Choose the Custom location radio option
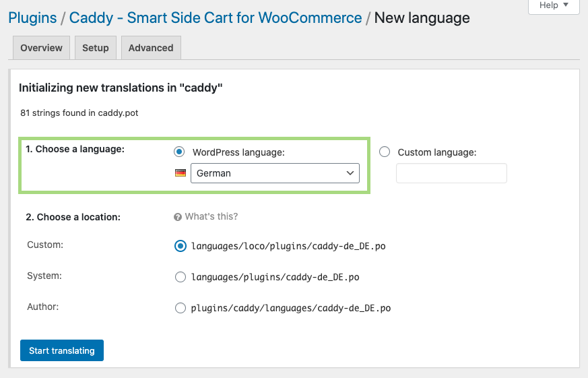 click(x=181, y=246)
